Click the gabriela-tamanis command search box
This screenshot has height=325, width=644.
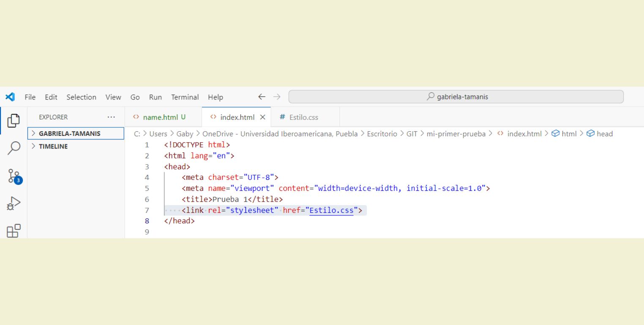tap(456, 96)
